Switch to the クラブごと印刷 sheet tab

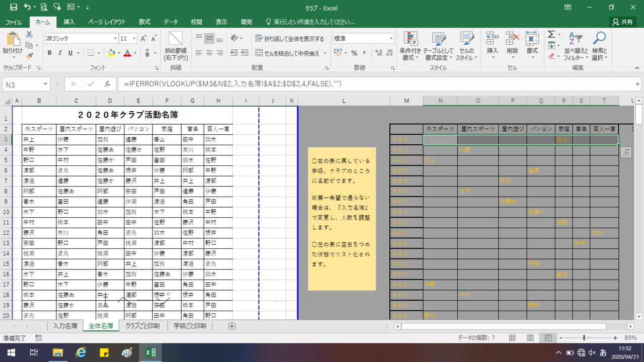pos(142,326)
